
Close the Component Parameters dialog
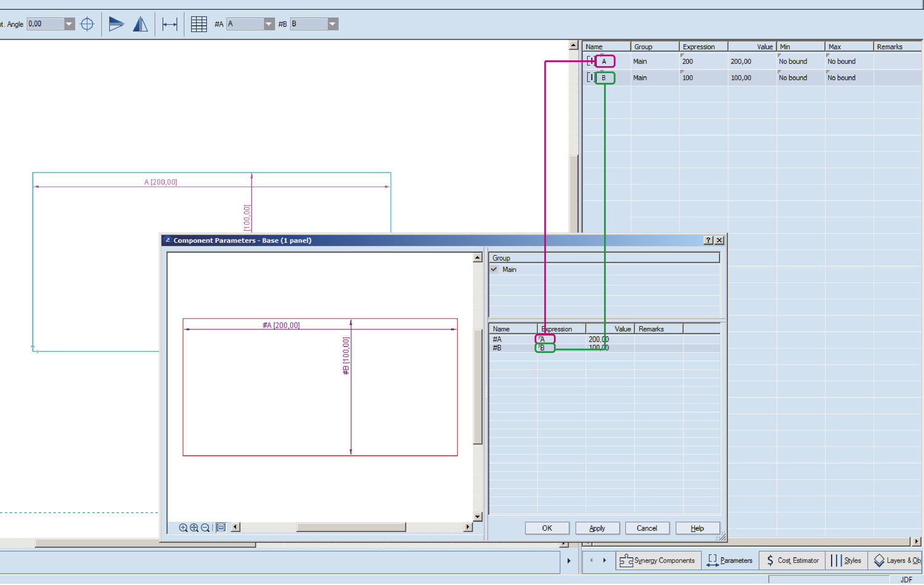pyautogui.click(x=719, y=240)
